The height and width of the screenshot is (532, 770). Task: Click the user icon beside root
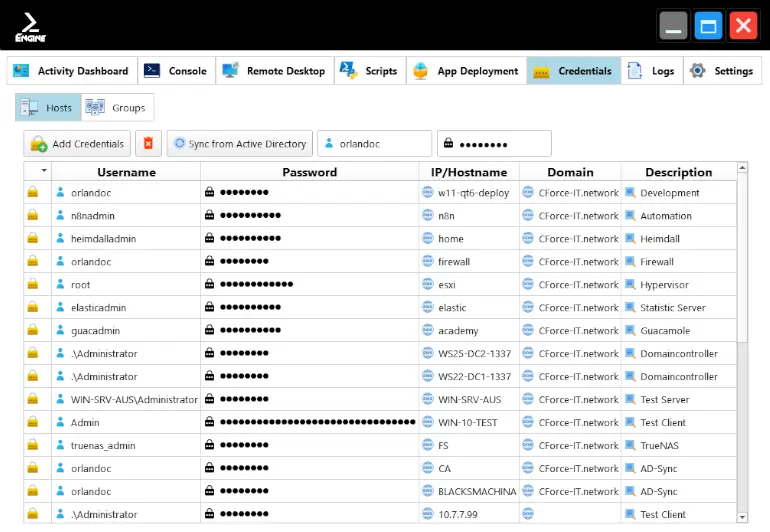click(60, 285)
